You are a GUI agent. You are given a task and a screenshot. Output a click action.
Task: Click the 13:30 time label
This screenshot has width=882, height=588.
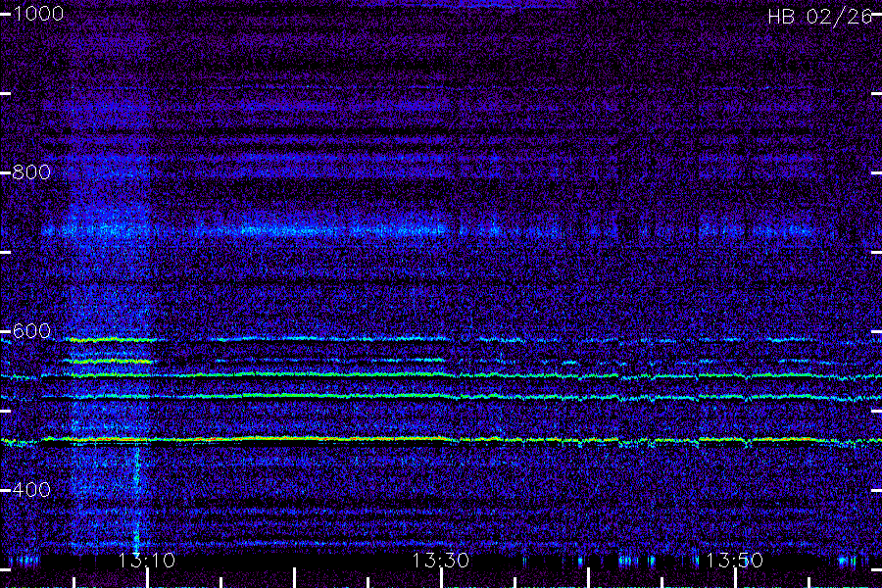(440, 560)
